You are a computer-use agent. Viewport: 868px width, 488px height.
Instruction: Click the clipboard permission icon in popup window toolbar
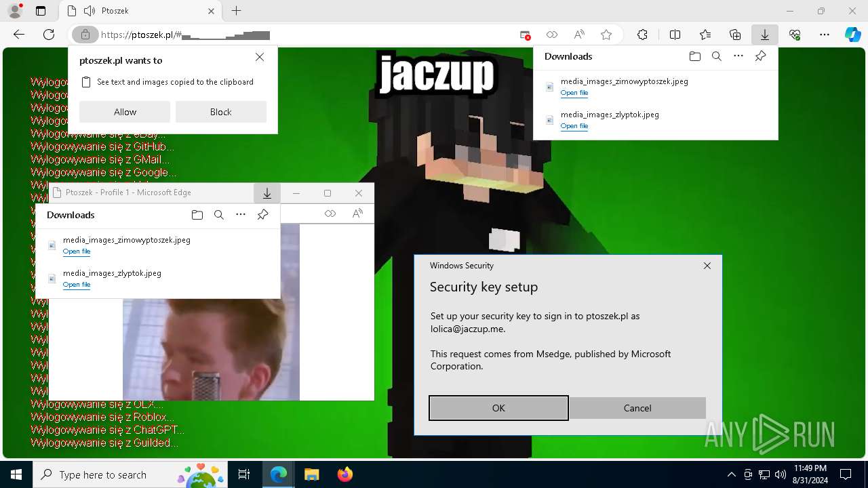point(330,213)
